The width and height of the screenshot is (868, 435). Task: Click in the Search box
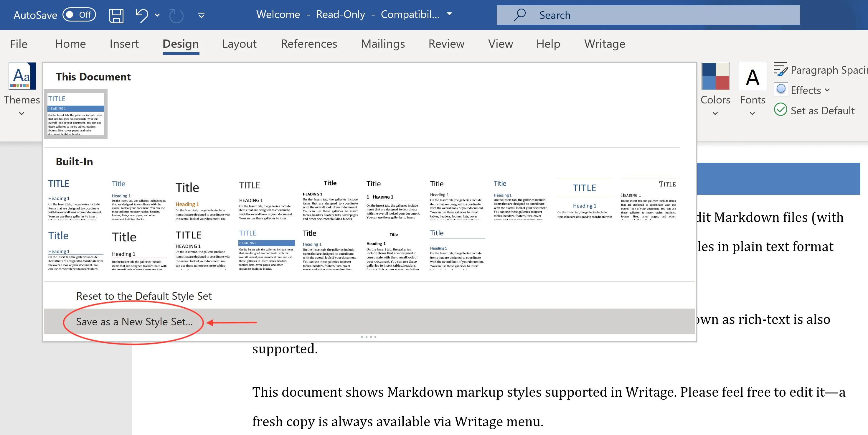click(x=661, y=15)
